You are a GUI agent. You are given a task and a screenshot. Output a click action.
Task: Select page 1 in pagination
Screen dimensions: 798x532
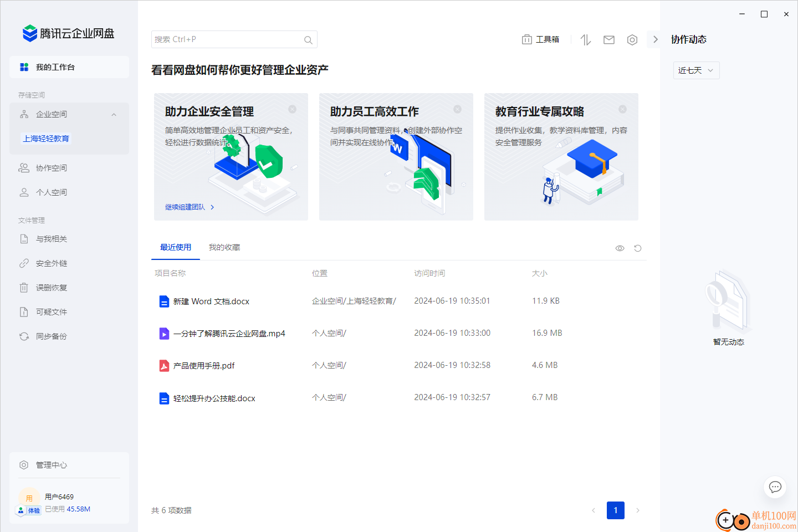(x=616, y=510)
